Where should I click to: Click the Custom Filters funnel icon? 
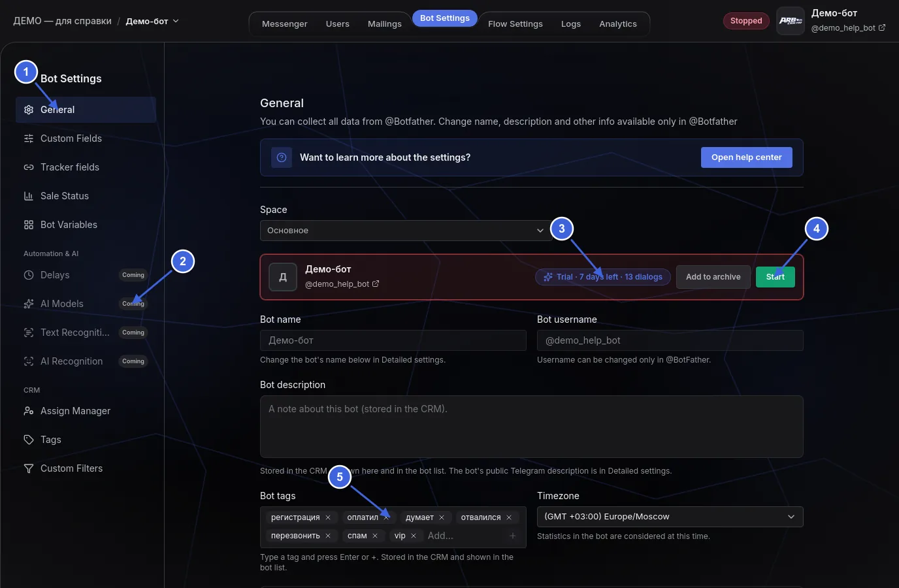[29, 468]
